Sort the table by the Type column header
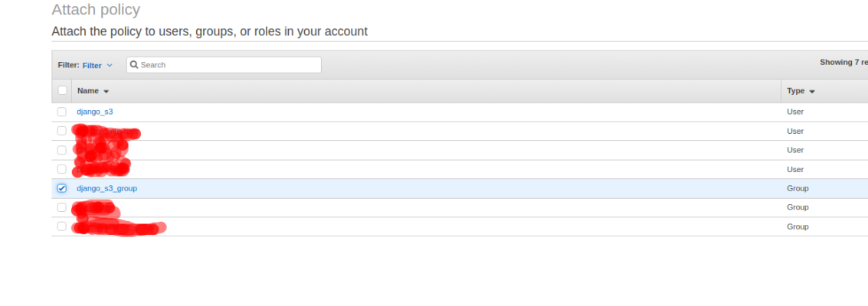 795,90
